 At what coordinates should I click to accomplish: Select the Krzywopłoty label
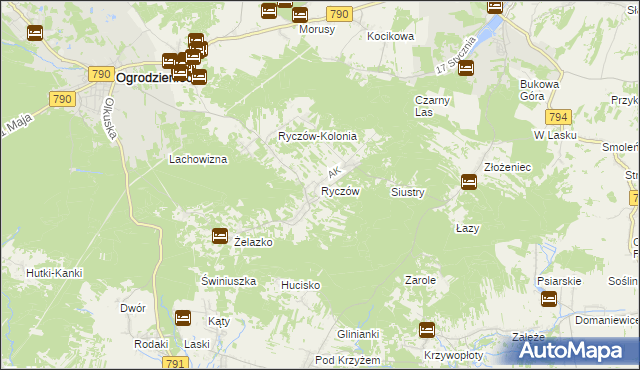click(x=453, y=355)
